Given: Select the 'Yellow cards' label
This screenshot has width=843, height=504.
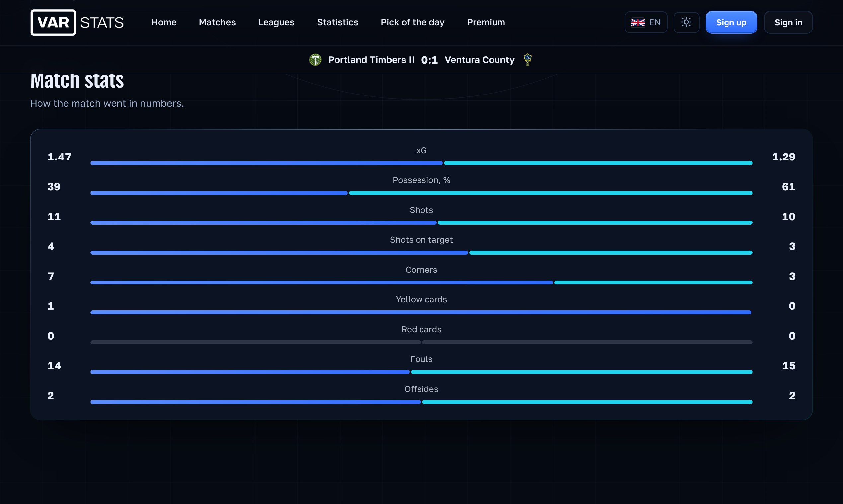Looking at the screenshot, I should 421,299.
